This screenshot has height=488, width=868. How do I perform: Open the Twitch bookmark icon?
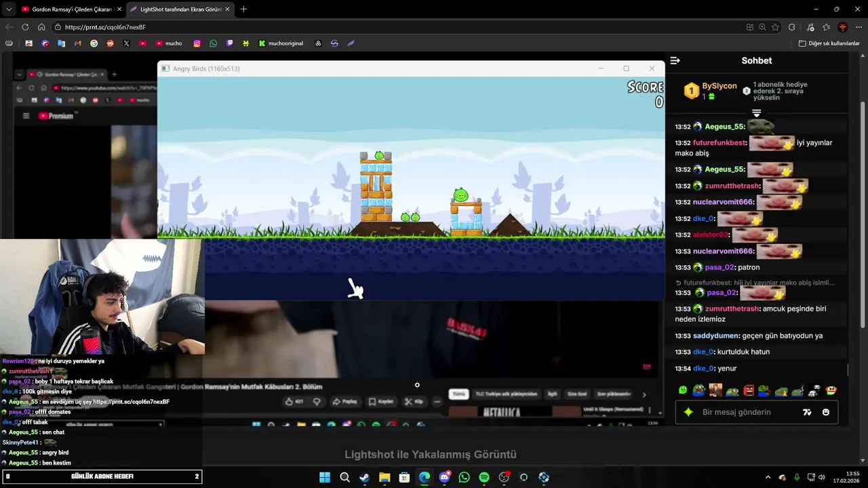click(x=230, y=43)
